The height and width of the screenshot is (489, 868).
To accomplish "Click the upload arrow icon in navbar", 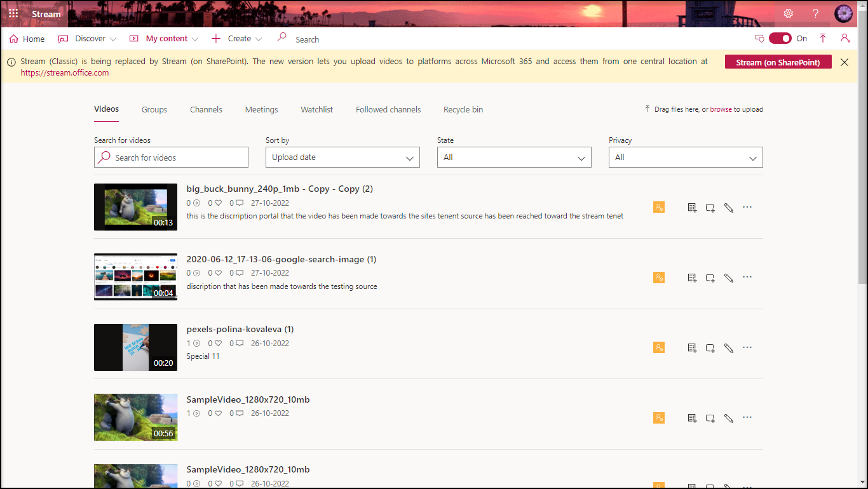I will 823,39.
